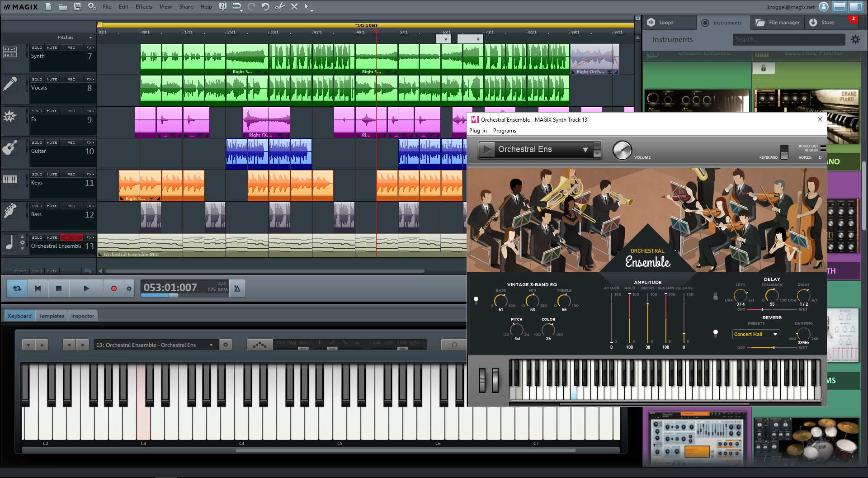Viewport: 868px width, 478px height.
Task: Click the Bass track instrument icon
Action: click(11, 211)
